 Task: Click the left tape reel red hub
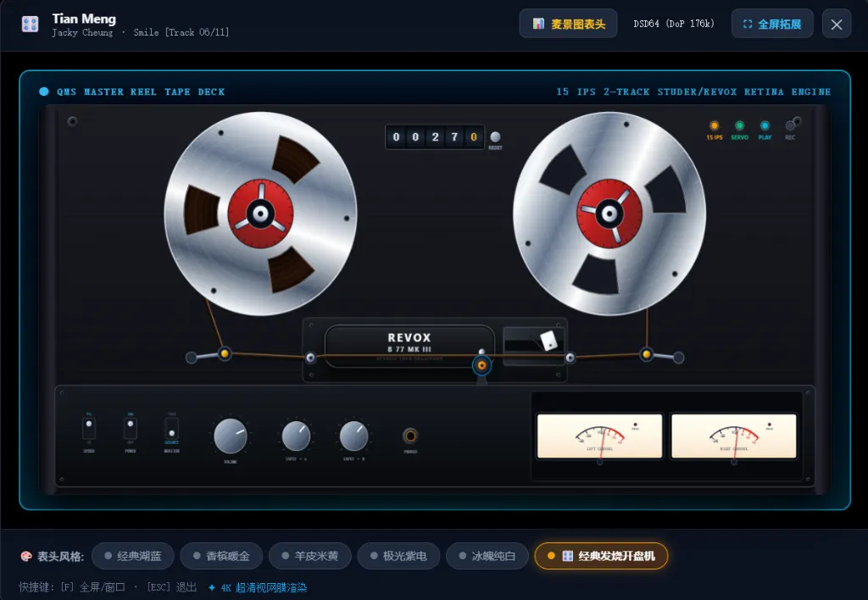261,214
